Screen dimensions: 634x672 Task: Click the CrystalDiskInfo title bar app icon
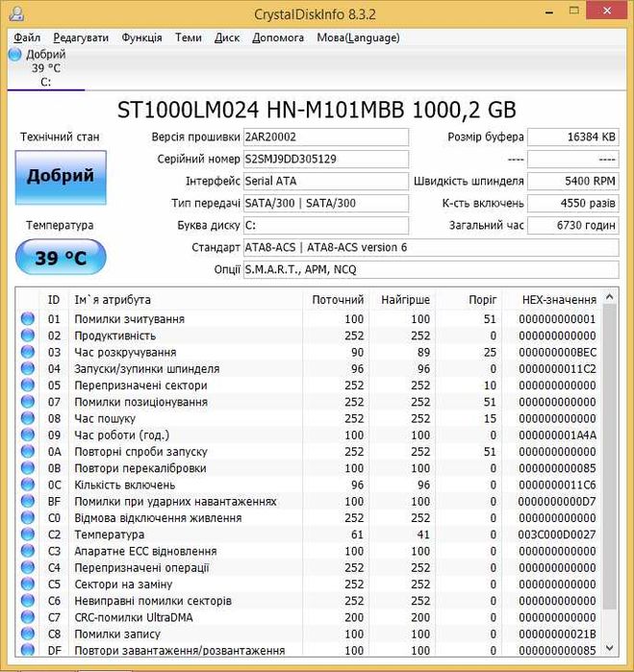click(16, 13)
